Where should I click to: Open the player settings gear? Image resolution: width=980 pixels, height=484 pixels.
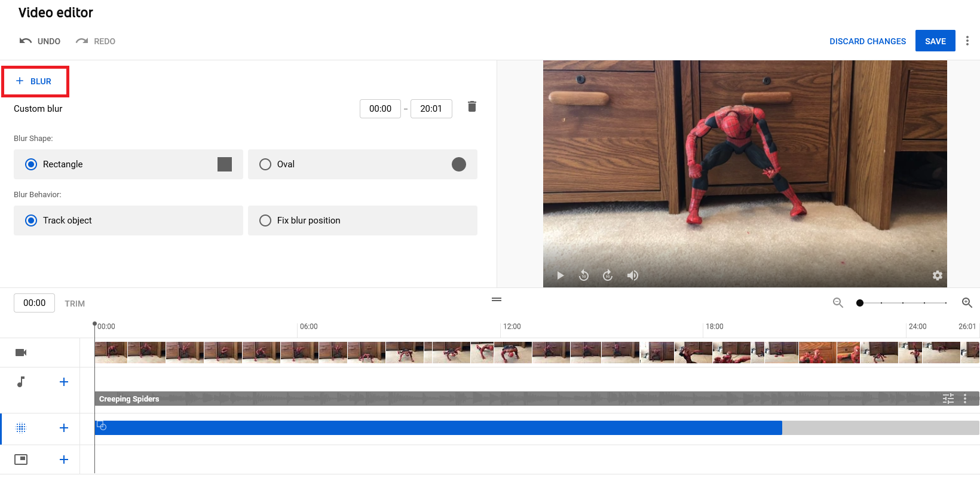(938, 275)
